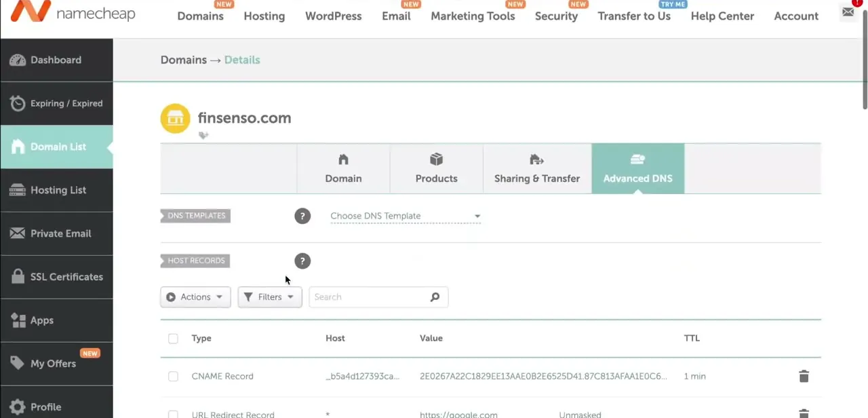Click the HOST RECORDS section label

[196, 261]
